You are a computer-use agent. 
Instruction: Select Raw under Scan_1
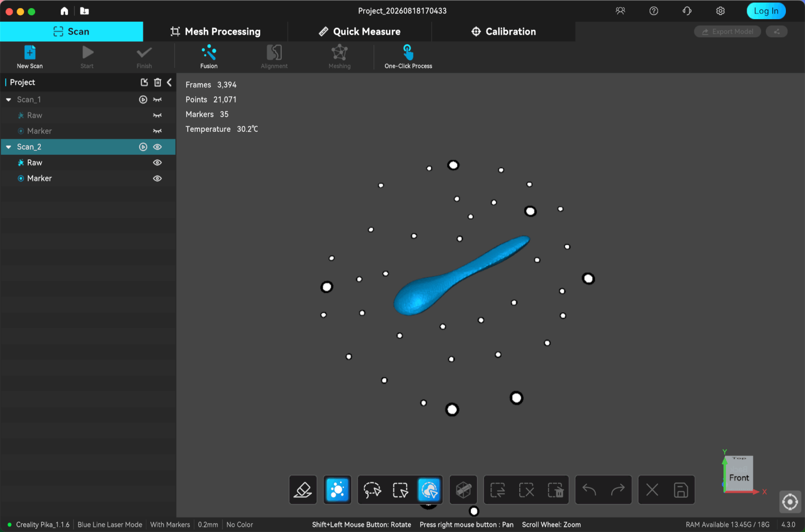(x=88, y=115)
